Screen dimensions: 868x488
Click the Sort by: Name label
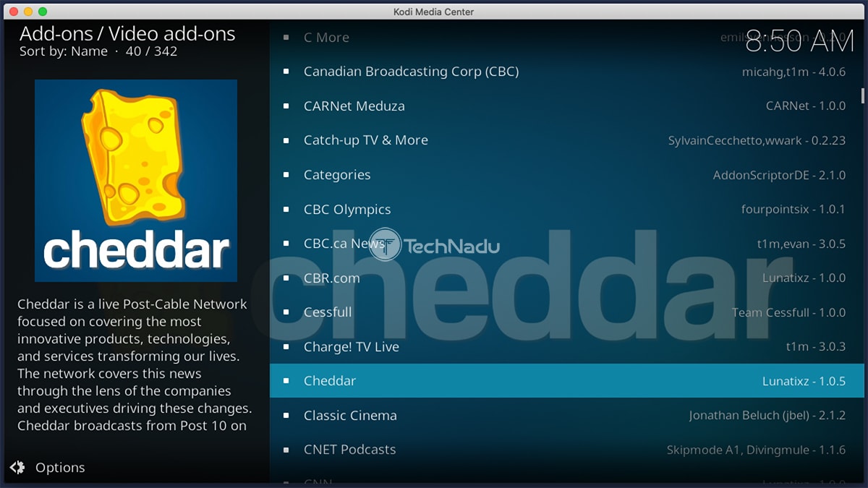pos(64,51)
